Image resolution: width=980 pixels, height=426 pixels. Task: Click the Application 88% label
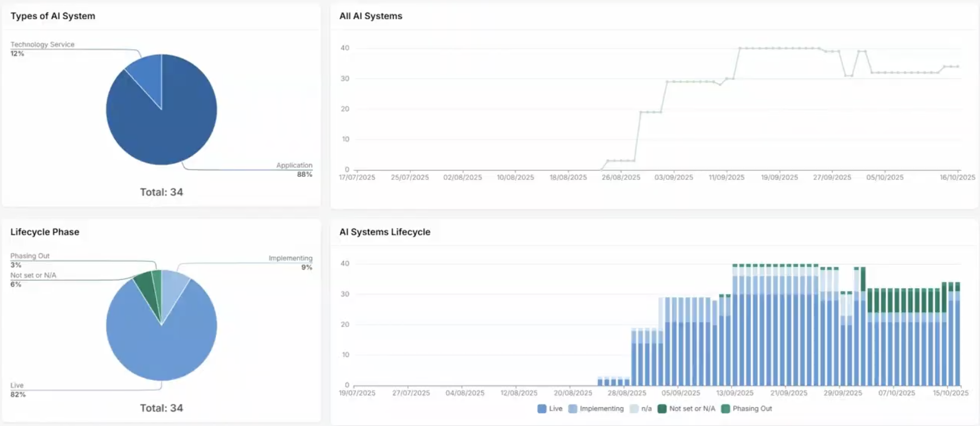294,169
